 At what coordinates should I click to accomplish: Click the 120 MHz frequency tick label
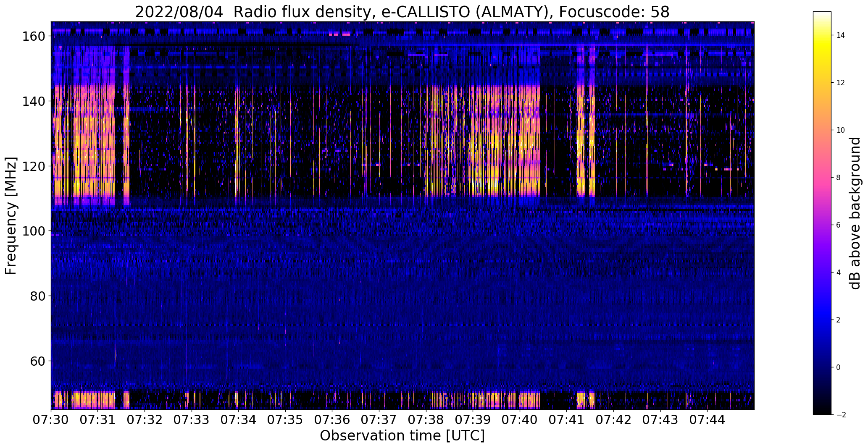click(x=33, y=166)
